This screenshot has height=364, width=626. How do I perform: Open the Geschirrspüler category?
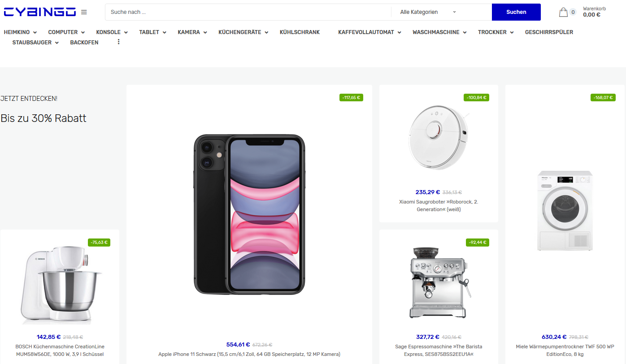pyautogui.click(x=549, y=32)
